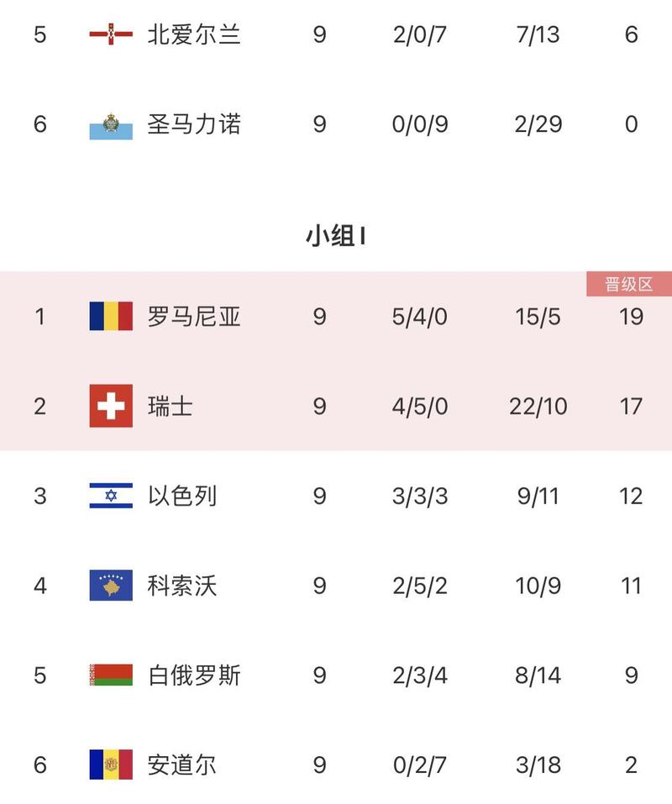
Task: Tap the 白俄罗斯 team name
Action: (x=194, y=675)
